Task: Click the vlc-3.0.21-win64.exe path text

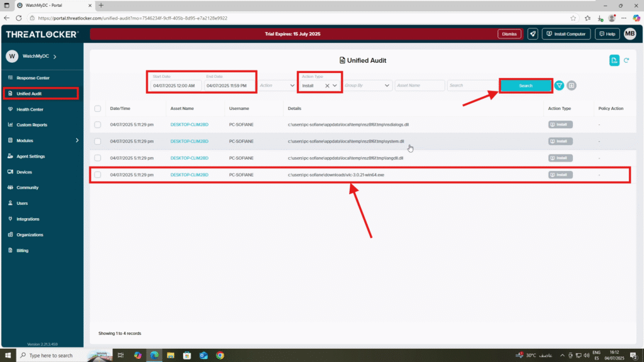Action: (336, 175)
